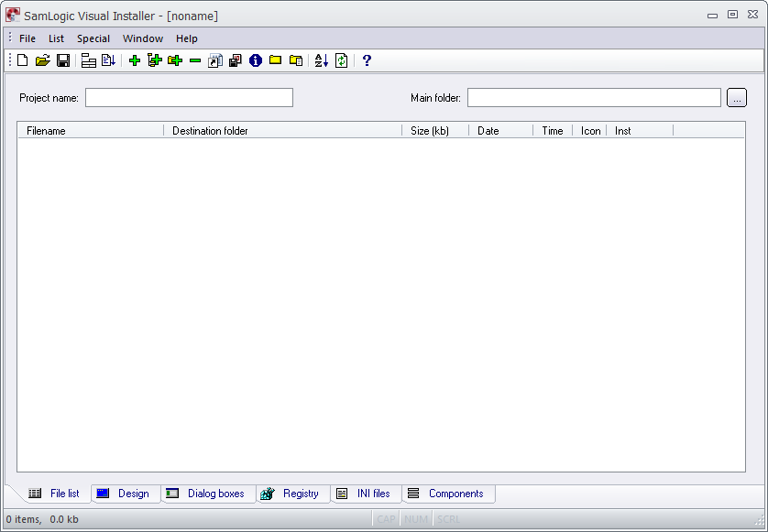Click the Main folder input field
The height and width of the screenshot is (532, 768).
click(594, 97)
